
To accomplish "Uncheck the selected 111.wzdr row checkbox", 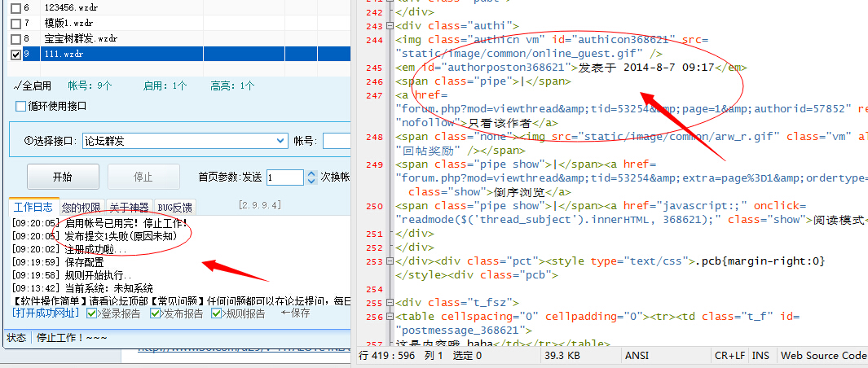I will click(15, 54).
